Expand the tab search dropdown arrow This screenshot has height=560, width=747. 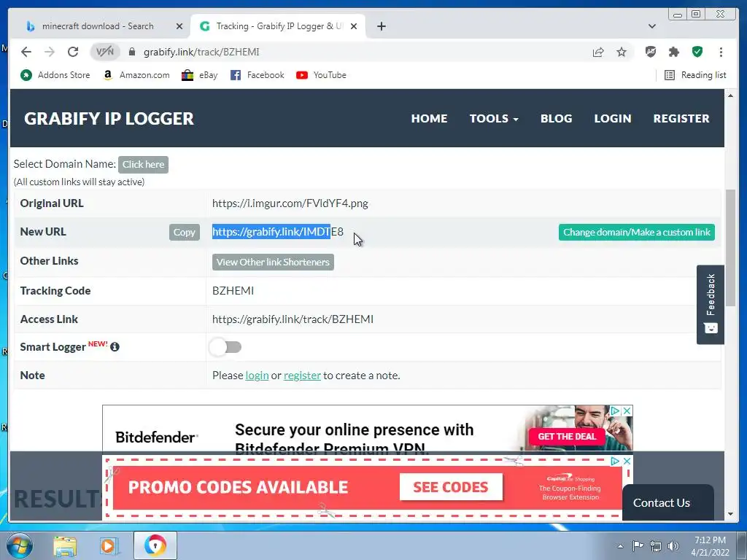(x=651, y=26)
